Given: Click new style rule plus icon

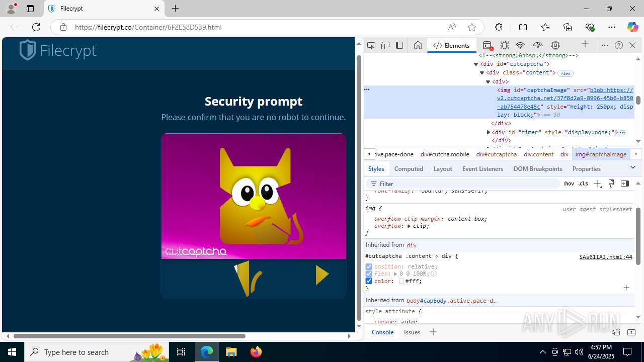Looking at the screenshot, I should point(597,184).
